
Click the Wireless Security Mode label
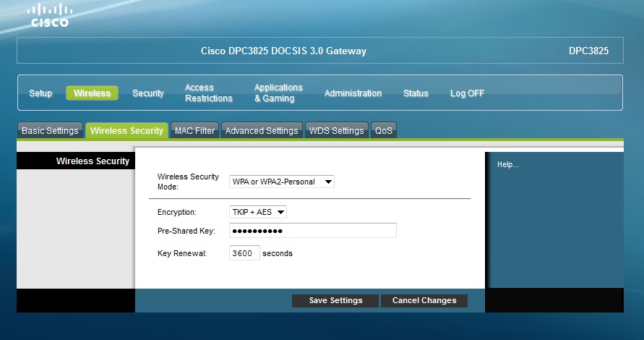(188, 182)
